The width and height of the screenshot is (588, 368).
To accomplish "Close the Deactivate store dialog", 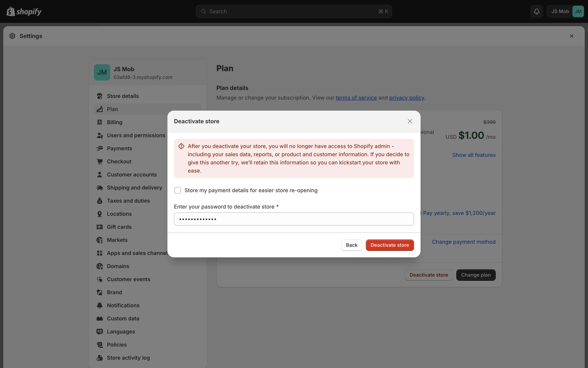I will (410, 121).
